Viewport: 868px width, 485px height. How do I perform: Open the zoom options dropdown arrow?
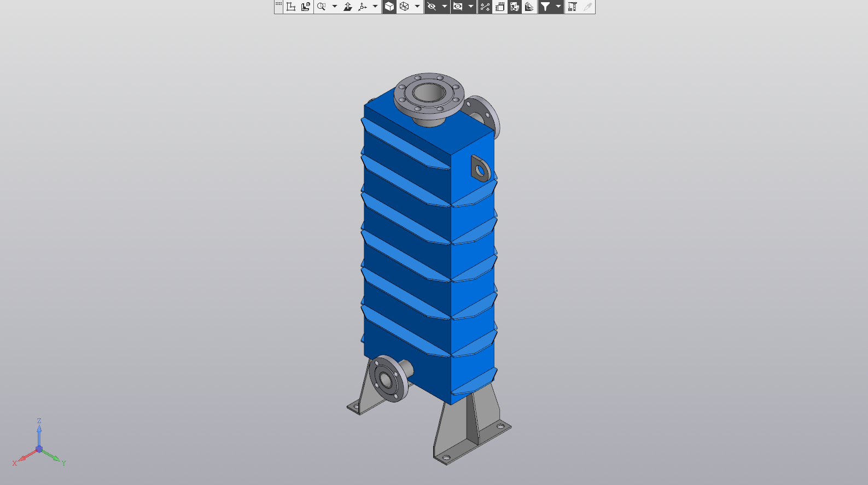pyautogui.click(x=335, y=7)
